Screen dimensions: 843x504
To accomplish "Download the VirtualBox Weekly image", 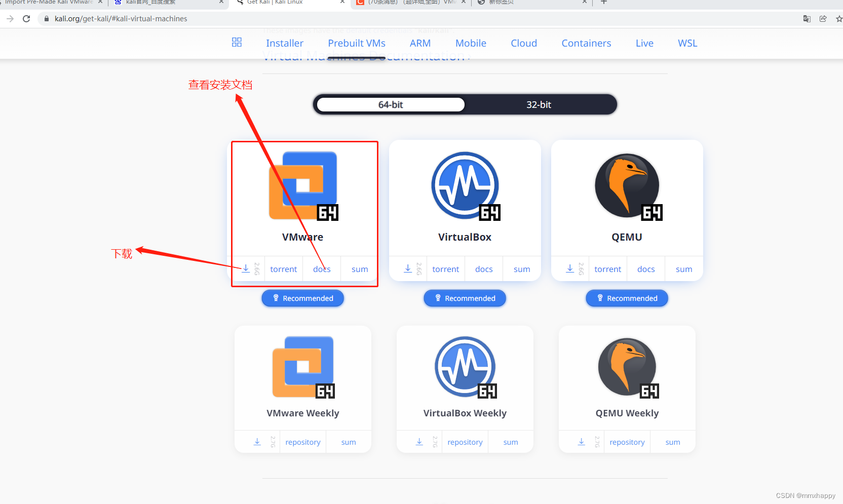I will pyautogui.click(x=419, y=442).
